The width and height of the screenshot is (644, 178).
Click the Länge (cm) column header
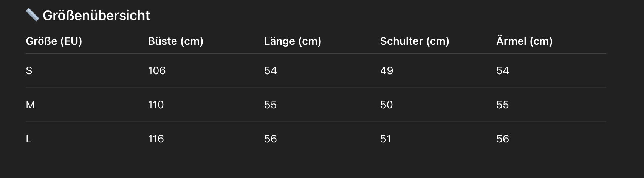tap(293, 41)
